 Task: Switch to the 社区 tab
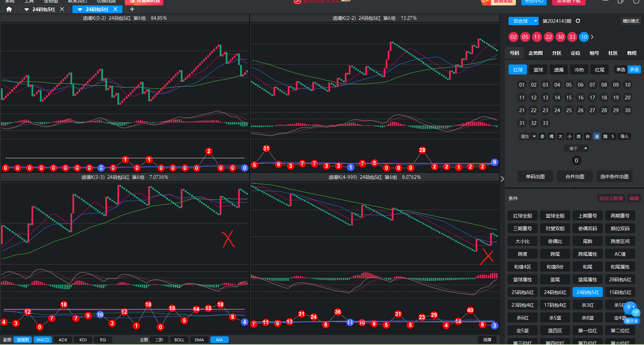[613, 53]
